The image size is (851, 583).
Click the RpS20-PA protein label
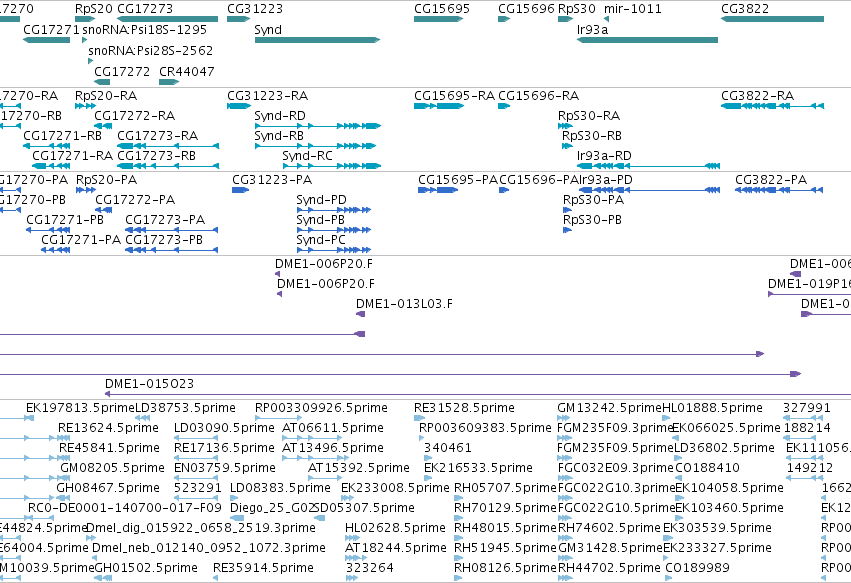pyautogui.click(x=106, y=180)
